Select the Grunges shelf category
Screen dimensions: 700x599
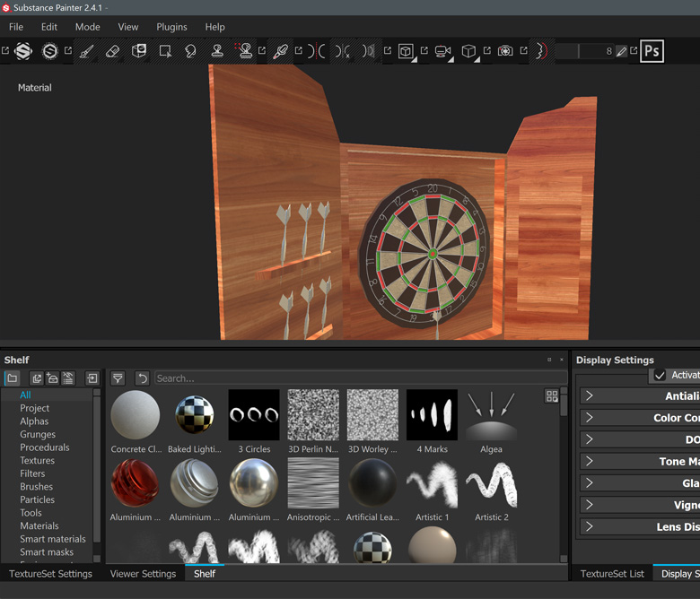pos(38,434)
